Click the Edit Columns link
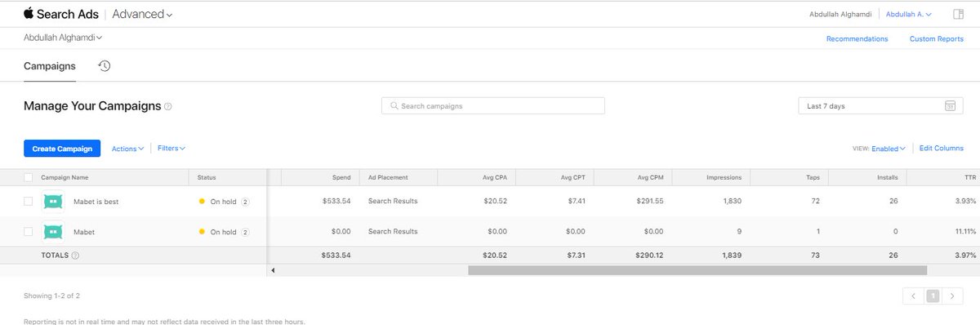 [x=942, y=149]
